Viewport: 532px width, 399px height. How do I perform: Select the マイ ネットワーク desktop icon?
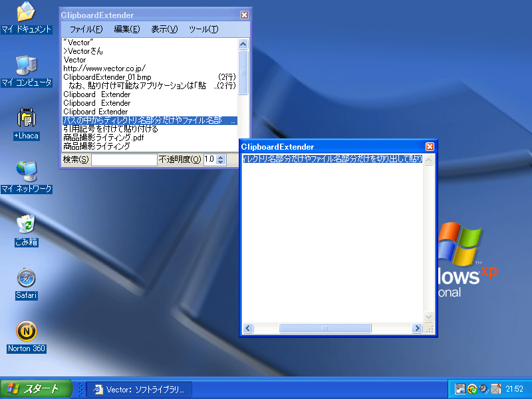pos(27,177)
